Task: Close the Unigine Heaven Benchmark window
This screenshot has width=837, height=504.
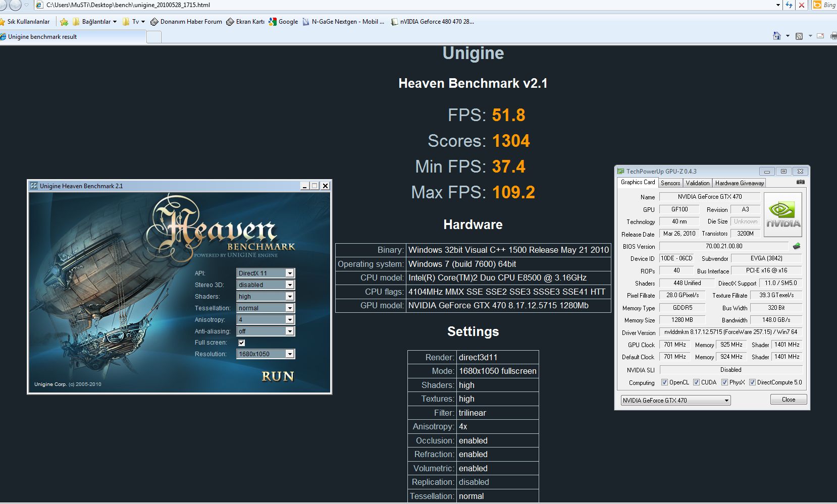Action: [326, 186]
